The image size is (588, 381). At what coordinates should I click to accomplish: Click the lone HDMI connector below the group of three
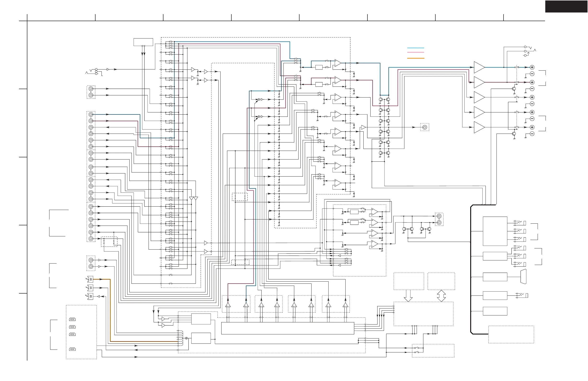click(72, 349)
